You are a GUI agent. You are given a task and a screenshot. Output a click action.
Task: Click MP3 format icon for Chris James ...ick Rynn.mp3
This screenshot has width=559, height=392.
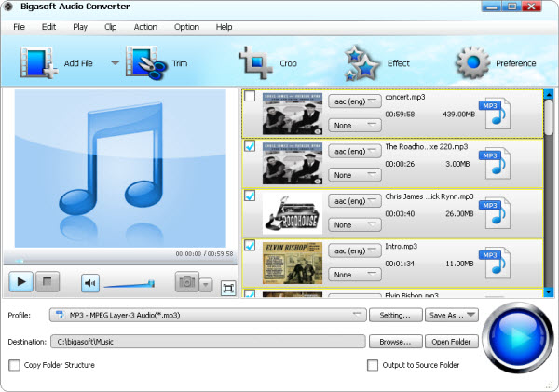point(495,213)
